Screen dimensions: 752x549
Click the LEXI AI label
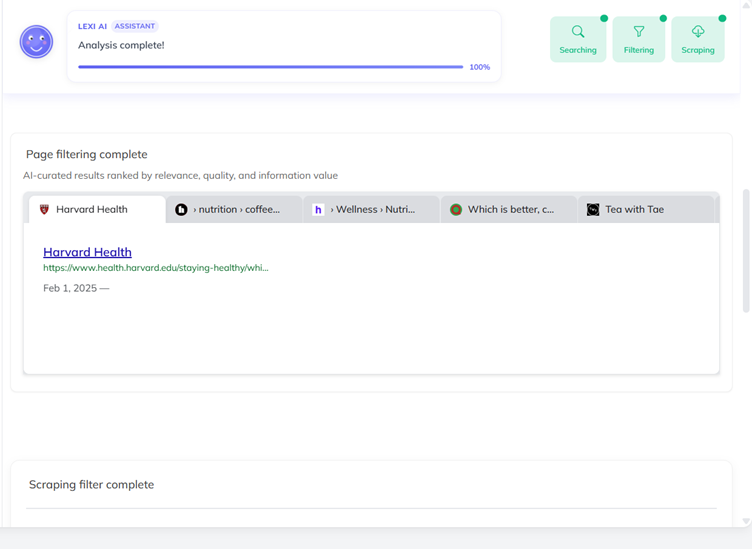click(x=93, y=26)
